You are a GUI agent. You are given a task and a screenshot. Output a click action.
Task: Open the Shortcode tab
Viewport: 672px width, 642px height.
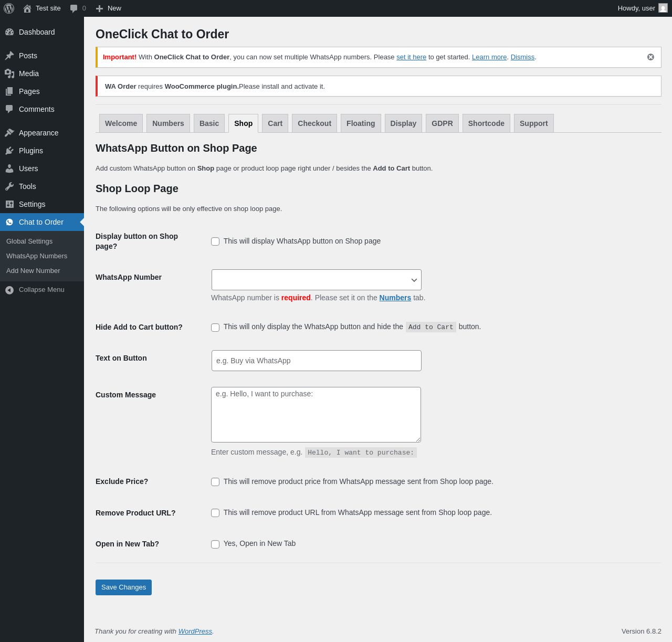486,123
